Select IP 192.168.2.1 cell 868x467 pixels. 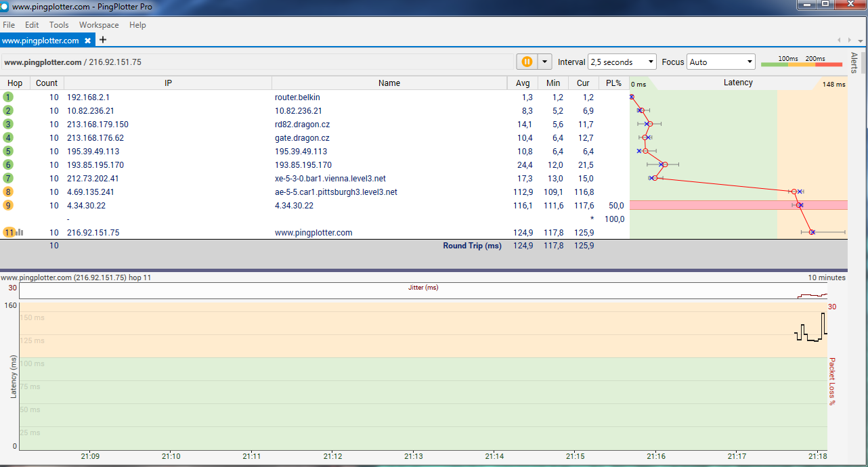point(88,97)
